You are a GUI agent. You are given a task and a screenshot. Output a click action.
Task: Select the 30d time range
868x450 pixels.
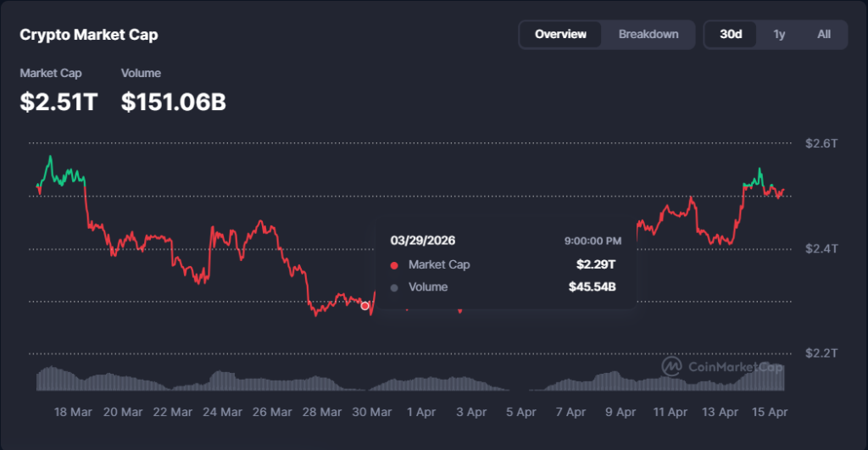tap(731, 35)
